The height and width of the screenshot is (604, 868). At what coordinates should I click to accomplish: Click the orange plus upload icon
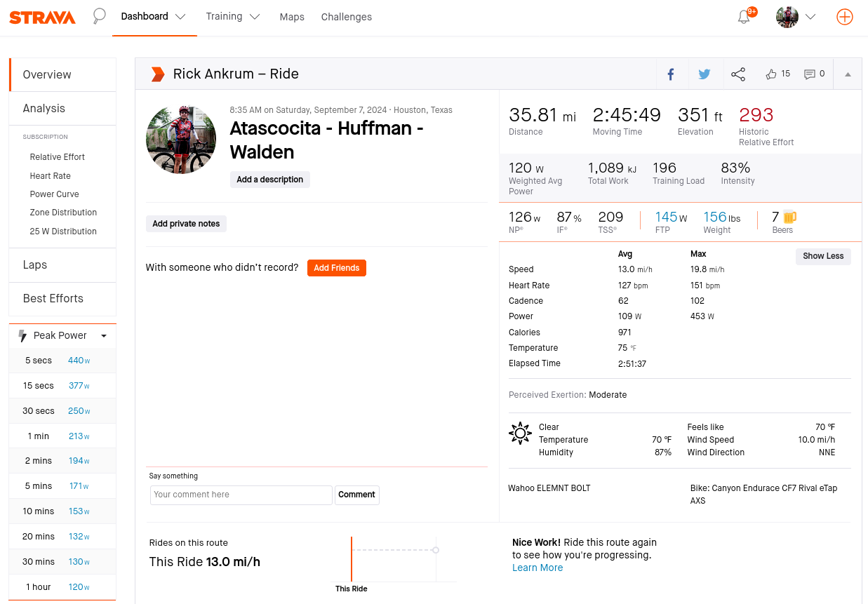click(845, 17)
